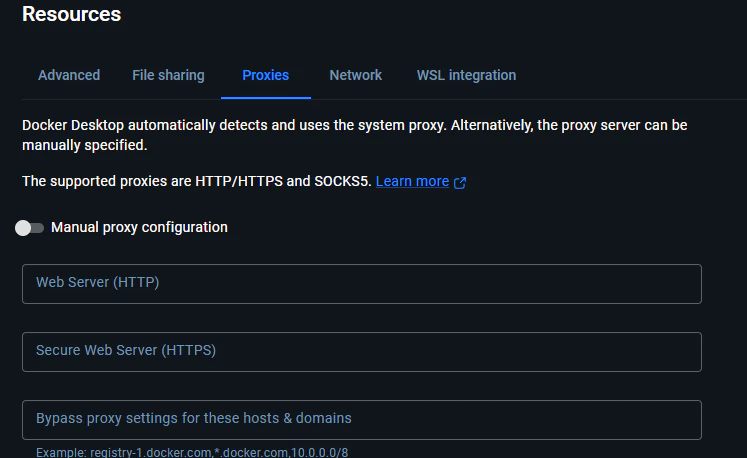
Task: Click the text about supported proxies HTTP/HTTPS and SOCKS5
Action: (197, 181)
